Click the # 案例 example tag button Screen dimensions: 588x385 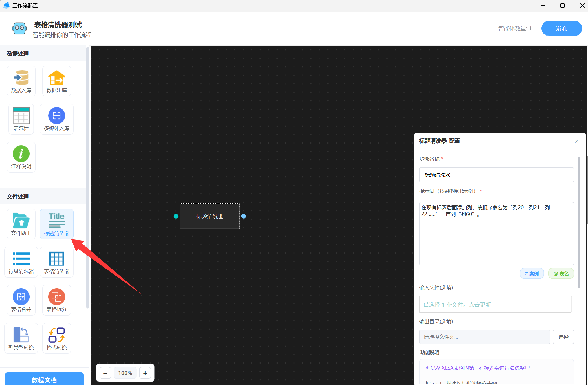pos(532,273)
